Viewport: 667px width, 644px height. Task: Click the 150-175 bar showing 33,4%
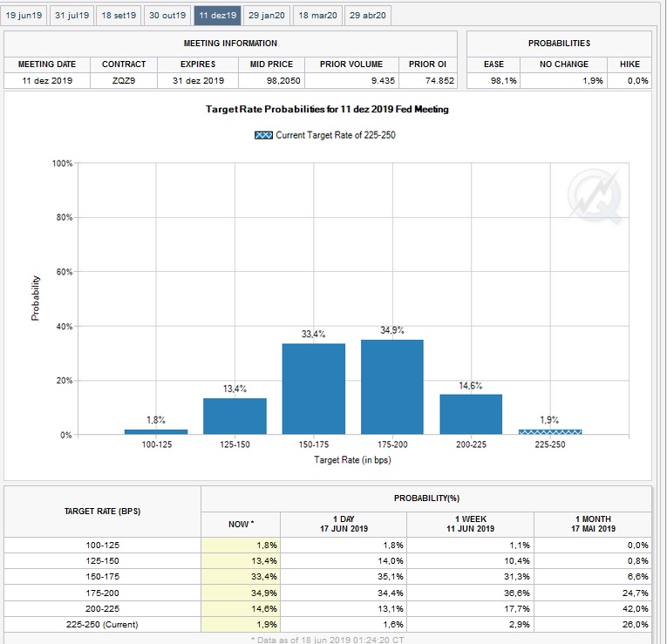coord(313,389)
